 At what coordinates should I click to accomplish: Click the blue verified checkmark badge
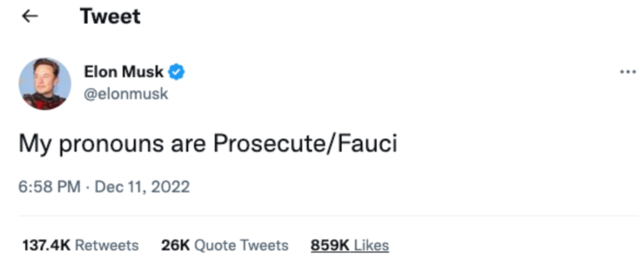177,72
